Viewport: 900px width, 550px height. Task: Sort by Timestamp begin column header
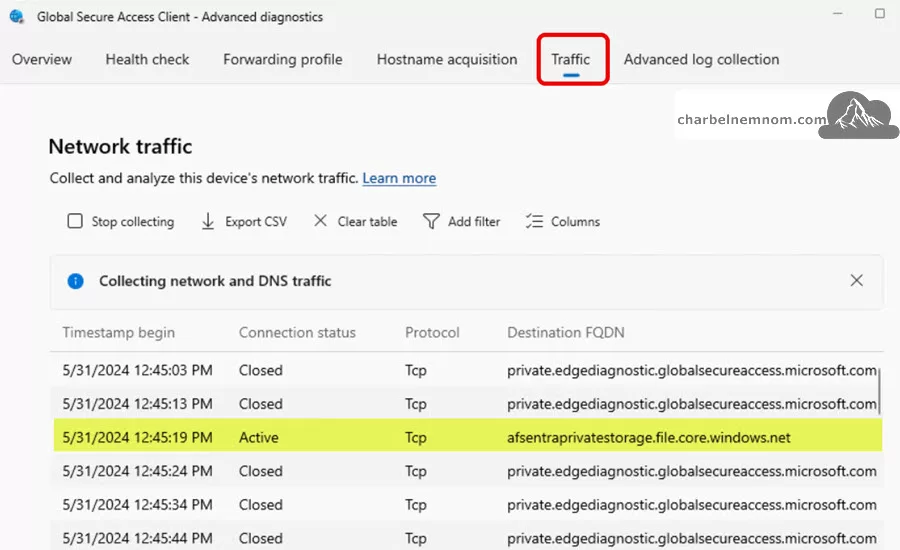coord(119,333)
